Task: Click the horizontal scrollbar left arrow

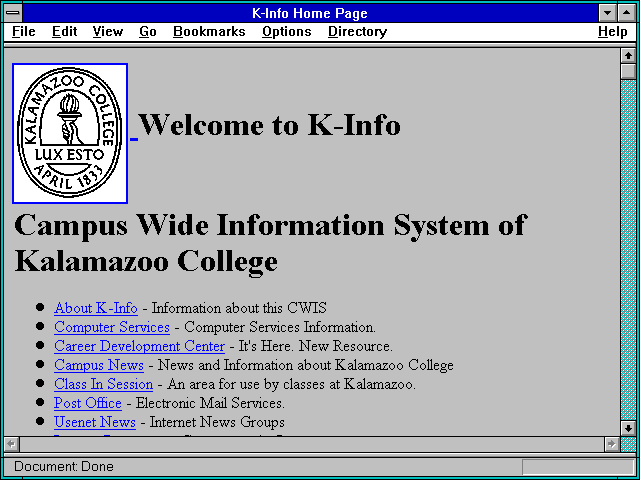Action: click(x=11, y=444)
